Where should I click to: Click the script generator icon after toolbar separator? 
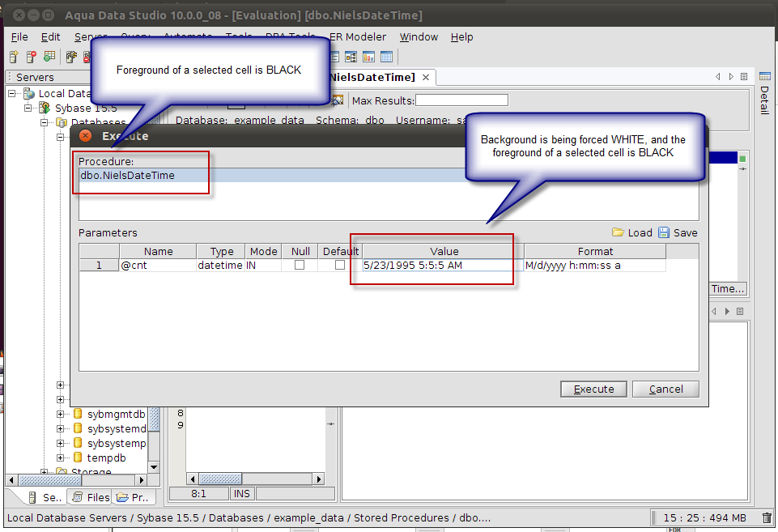(71, 57)
